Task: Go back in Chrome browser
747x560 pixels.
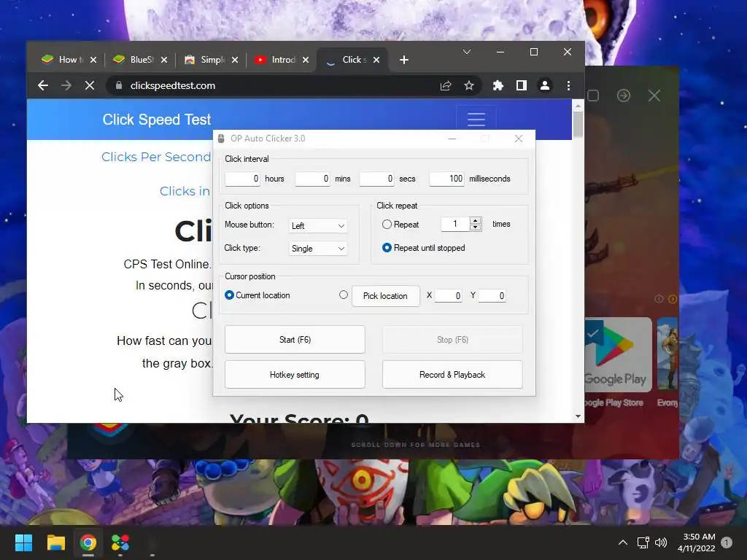Action: (43, 85)
